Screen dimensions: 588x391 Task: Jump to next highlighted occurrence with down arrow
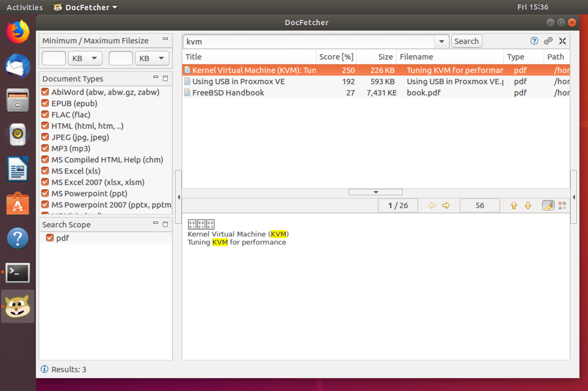pos(528,205)
